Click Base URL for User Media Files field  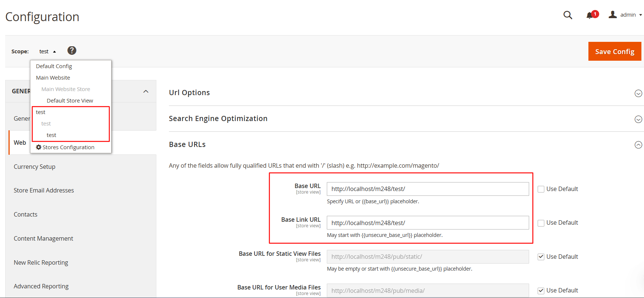pos(428,291)
